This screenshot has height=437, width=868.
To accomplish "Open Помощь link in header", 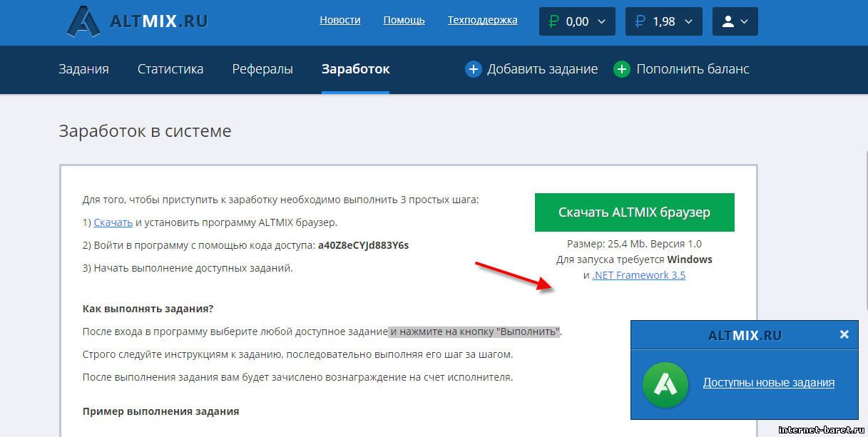I will click(x=404, y=20).
